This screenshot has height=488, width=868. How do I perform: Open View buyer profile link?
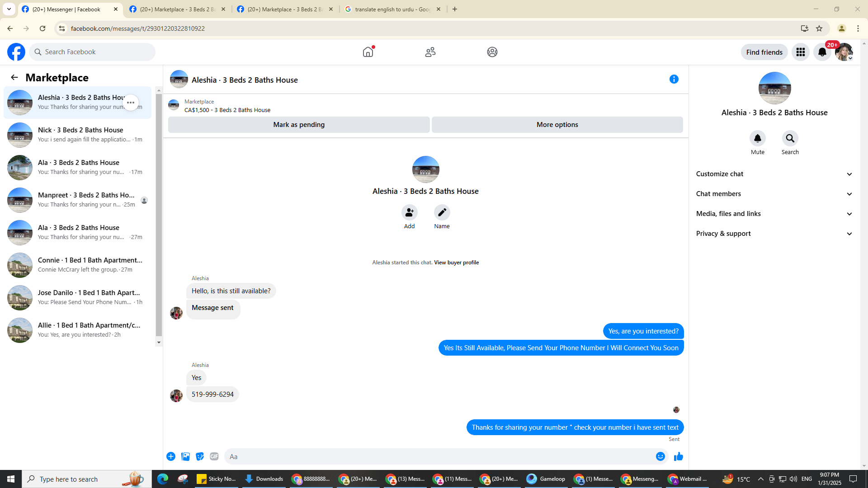point(456,263)
